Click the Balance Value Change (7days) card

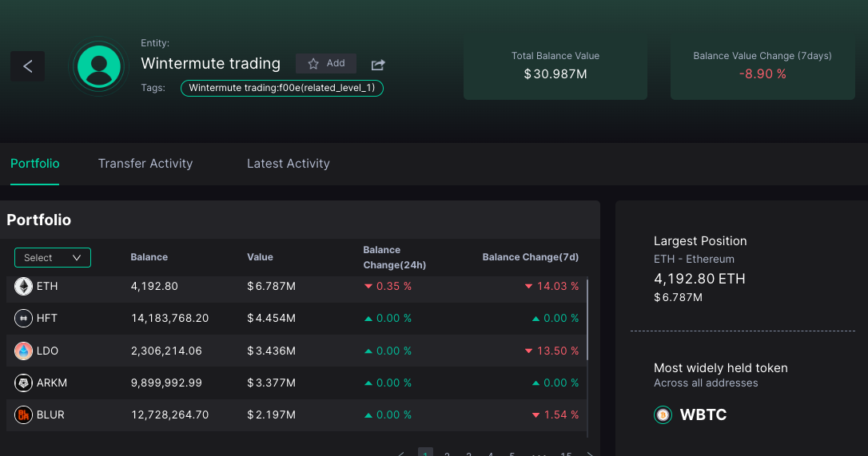(762, 66)
